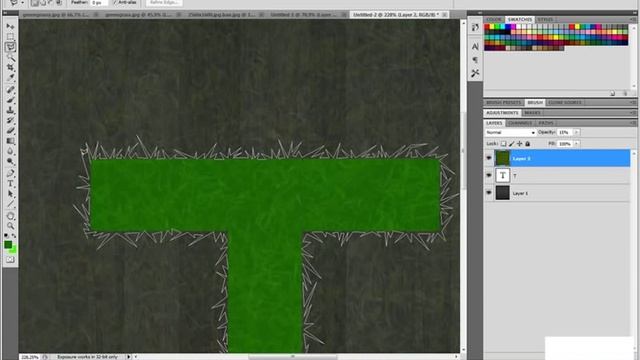This screenshot has height=360, width=640.
Task: Select the Eyedropper tool
Action: coord(10,77)
